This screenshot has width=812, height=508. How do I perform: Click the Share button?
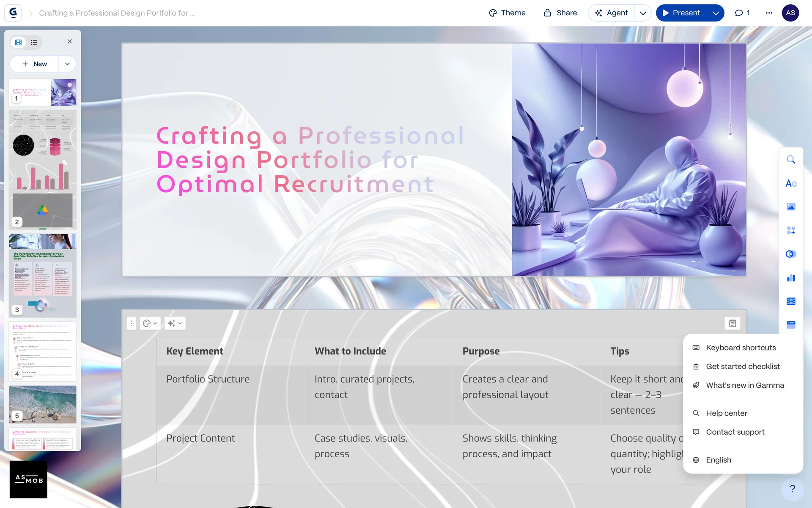[x=560, y=13]
